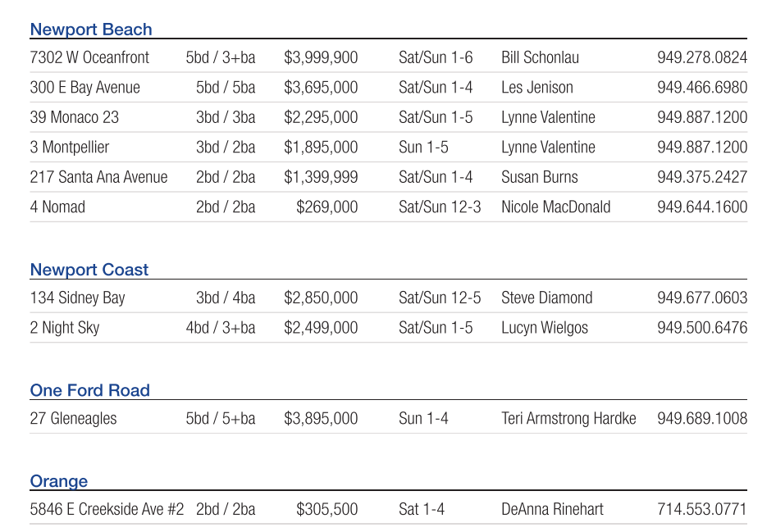The image size is (776, 532).
Task: Open the 217 Santa Ana Avenue listing
Action: tap(98, 177)
